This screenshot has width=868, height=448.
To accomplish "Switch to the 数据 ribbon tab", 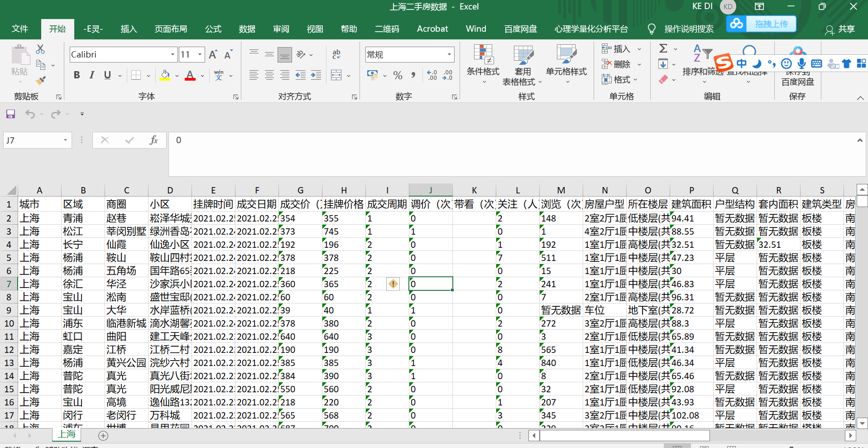I will (247, 29).
